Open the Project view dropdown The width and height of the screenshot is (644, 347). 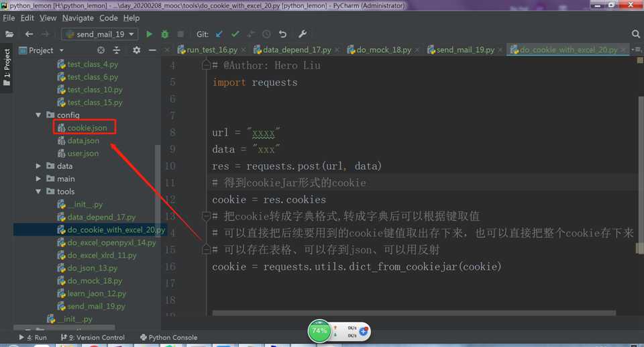click(x=62, y=50)
